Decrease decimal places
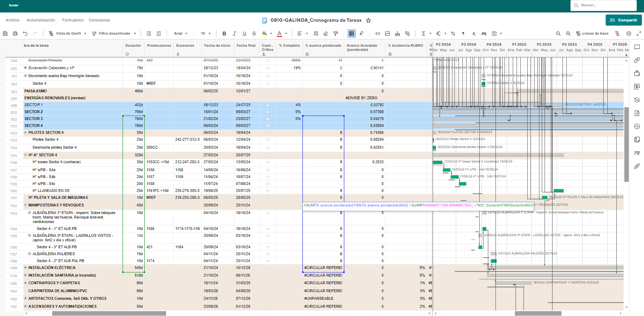 [474, 34]
